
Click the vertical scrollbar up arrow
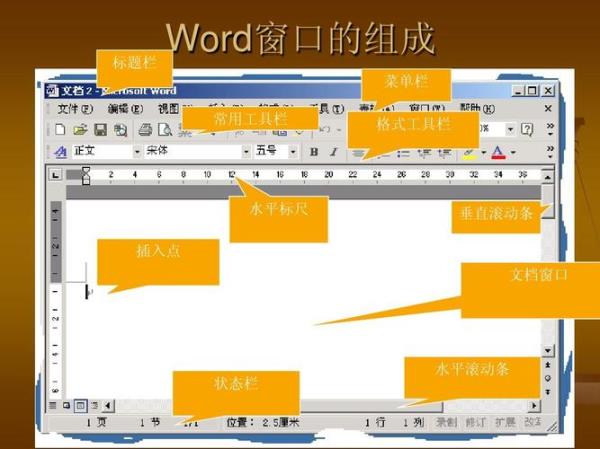548,177
